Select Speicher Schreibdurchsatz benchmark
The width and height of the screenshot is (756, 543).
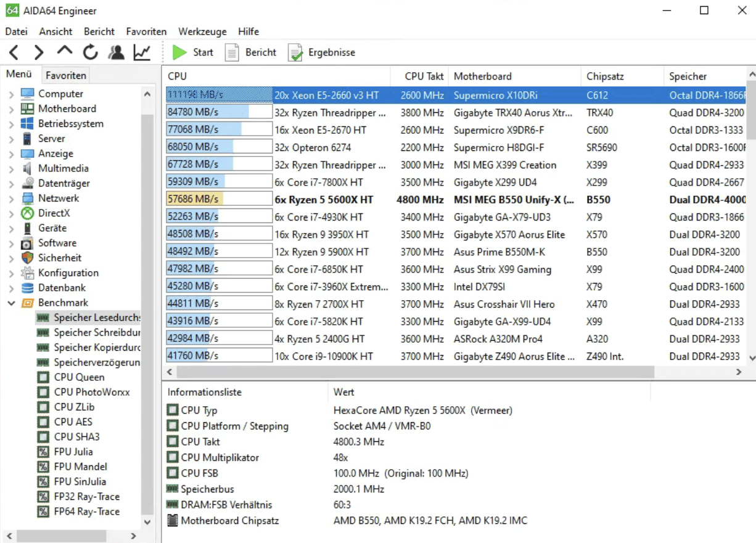88,332
